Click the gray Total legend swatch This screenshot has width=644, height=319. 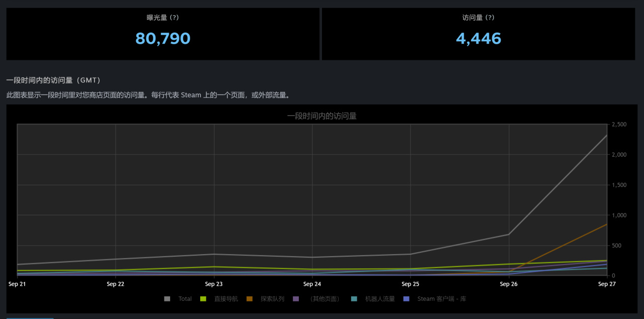tap(167, 299)
